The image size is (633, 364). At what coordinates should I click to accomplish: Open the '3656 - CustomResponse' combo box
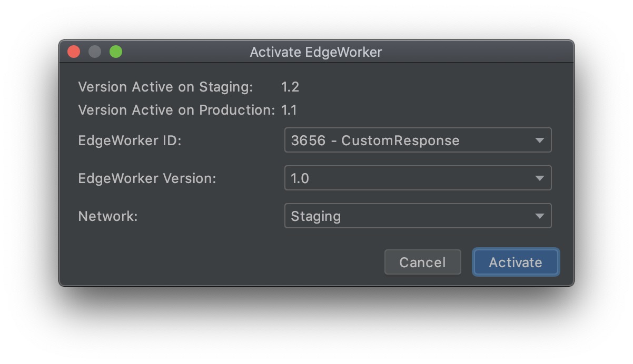coord(418,140)
